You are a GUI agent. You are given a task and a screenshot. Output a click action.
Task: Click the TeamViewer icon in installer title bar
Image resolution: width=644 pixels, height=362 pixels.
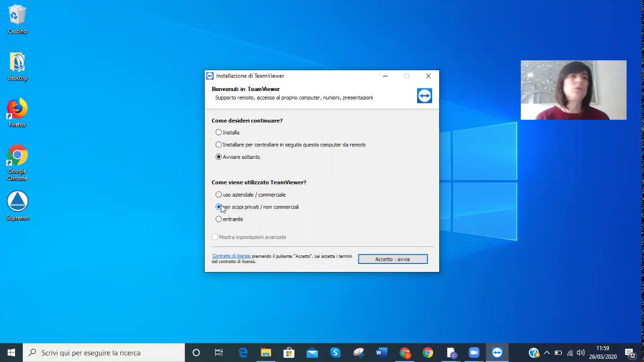click(x=210, y=76)
